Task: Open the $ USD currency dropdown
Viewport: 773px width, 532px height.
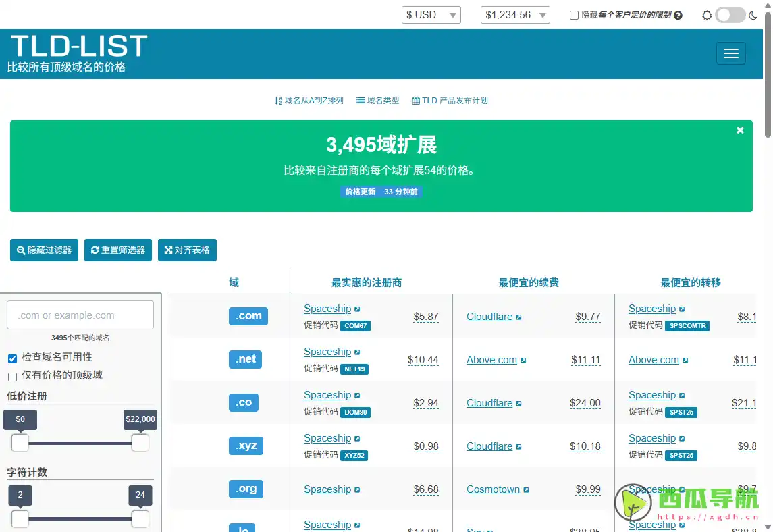Action: (431, 14)
